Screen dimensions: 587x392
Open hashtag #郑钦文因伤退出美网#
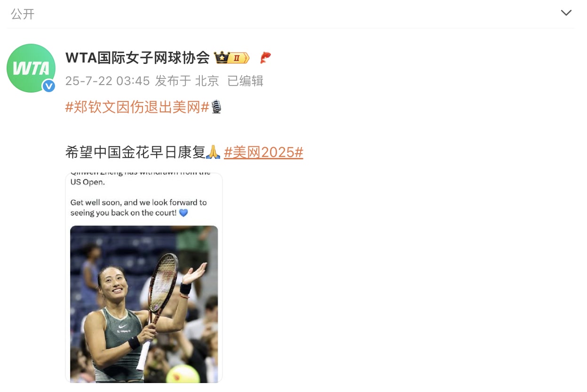point(137,107)
